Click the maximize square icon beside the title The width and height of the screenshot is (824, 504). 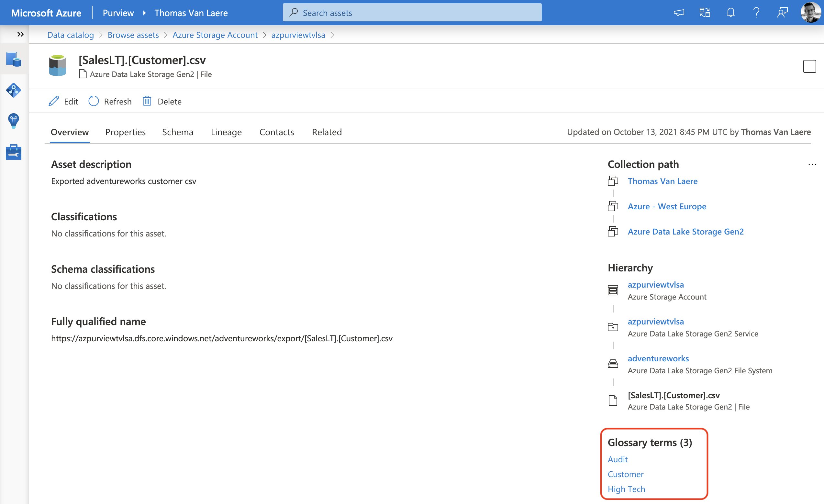810,66
